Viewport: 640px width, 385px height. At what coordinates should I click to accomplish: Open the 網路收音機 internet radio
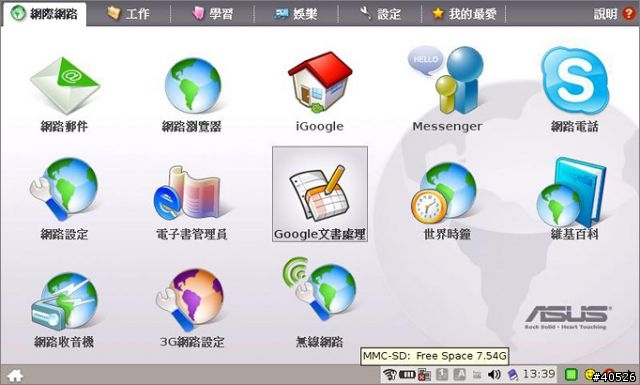[x=64, y=310]
